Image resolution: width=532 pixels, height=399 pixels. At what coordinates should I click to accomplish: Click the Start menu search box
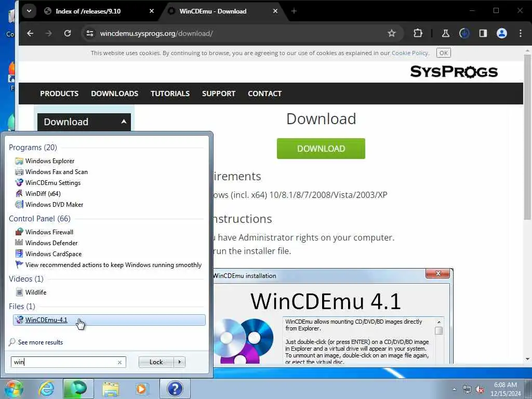pos(64,362)
